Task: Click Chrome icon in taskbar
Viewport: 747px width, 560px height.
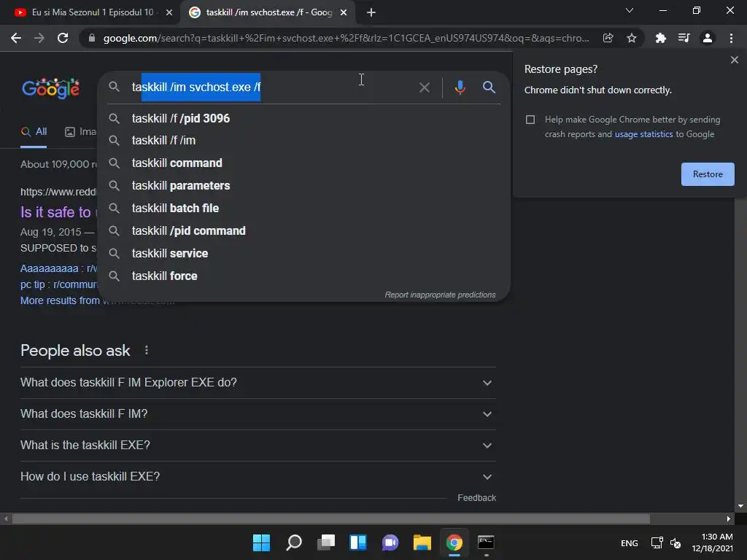Action: [454, 542]
